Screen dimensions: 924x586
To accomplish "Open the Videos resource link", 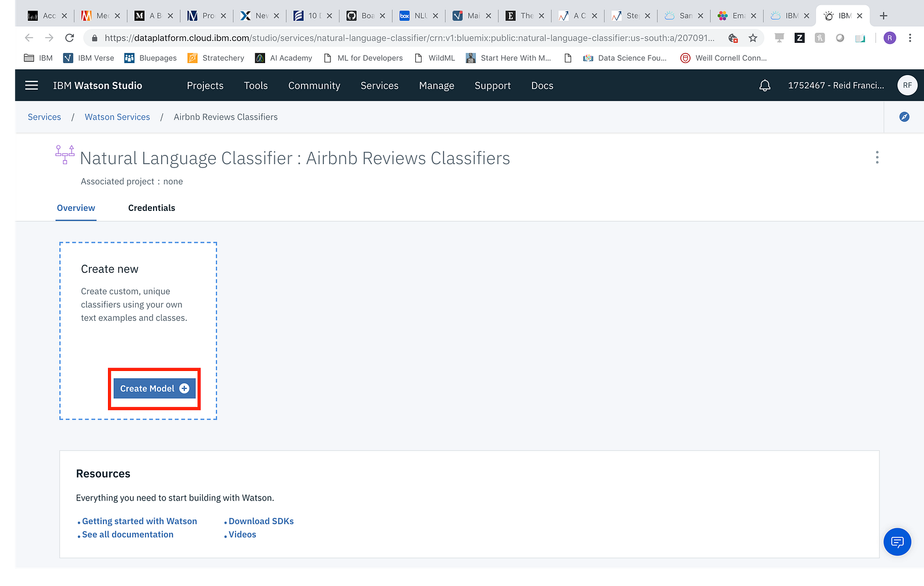I will tap(243, 535).
